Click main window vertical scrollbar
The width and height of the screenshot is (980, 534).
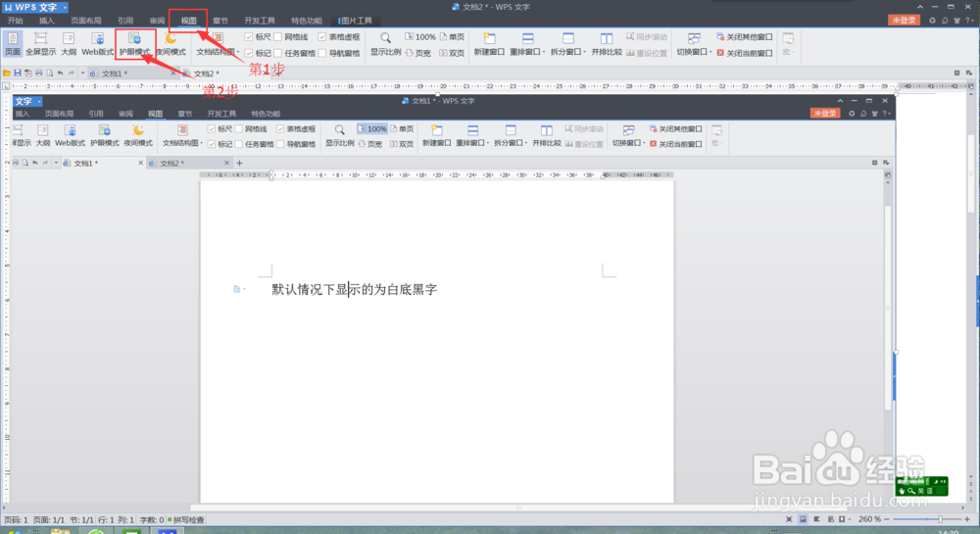971,174
